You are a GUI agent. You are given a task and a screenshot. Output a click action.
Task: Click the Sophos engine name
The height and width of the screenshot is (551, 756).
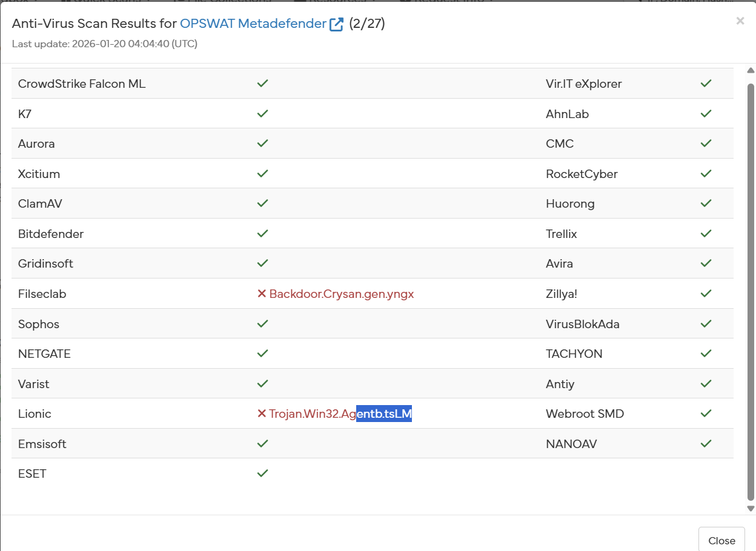[39, 325]
